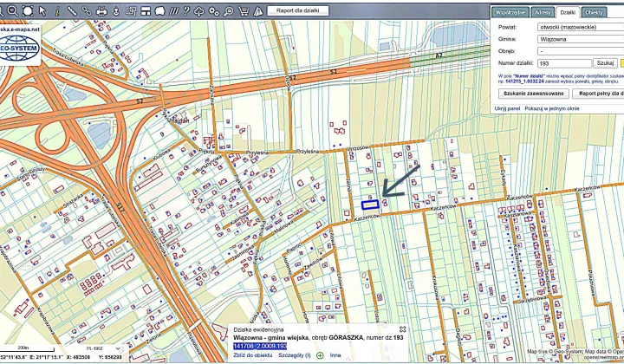This screenshot has height=364, width=624.
Task: Select the full extent zoom tool
Action: 29,11
